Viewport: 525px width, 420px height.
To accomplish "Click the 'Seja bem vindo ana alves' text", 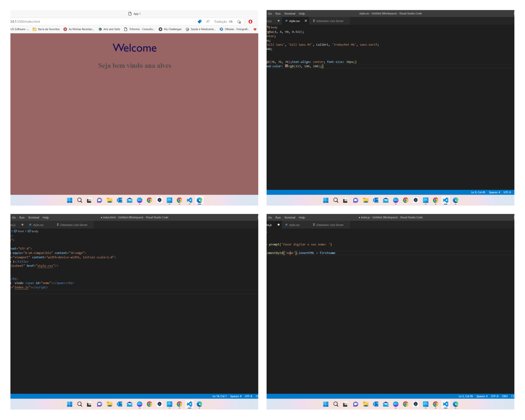I will pos(135,65).
